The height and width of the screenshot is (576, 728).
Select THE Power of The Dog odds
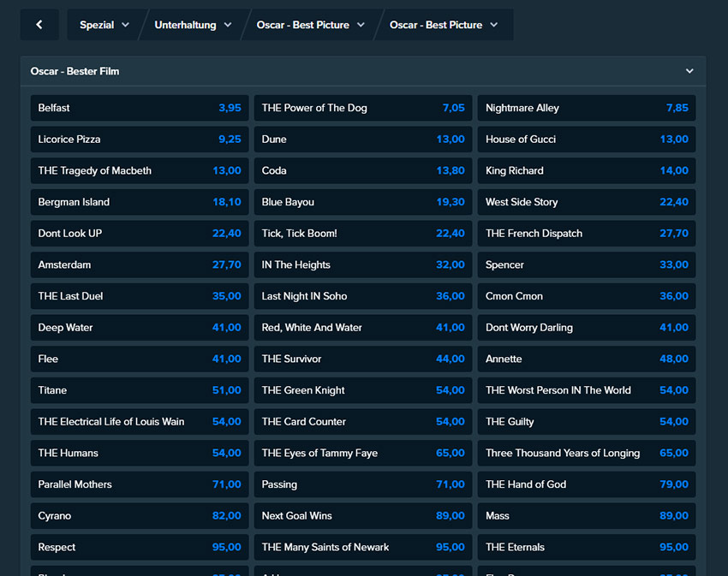[x=363, y=108]
